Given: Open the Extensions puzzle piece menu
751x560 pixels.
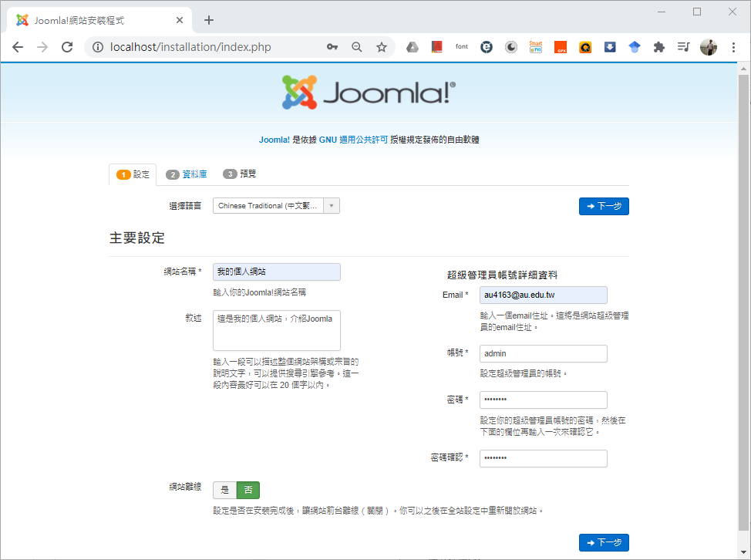Looking at the screenshot, I should tap(659, 47).
